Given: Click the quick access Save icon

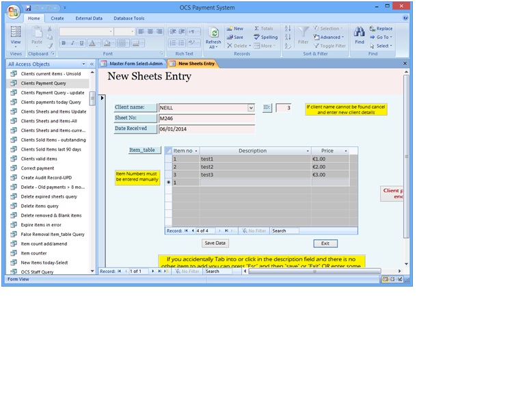Looking at the screenshot, I should coord(29,8).
